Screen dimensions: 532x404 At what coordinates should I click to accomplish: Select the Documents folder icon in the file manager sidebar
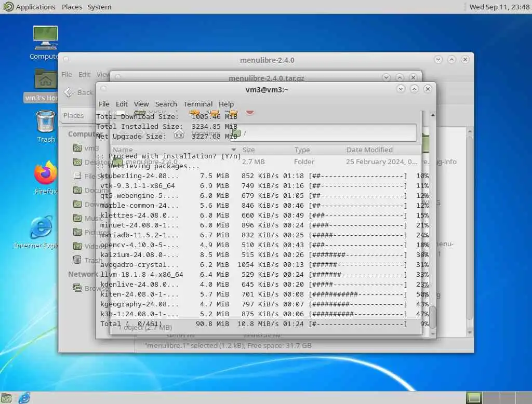[77, 190]
